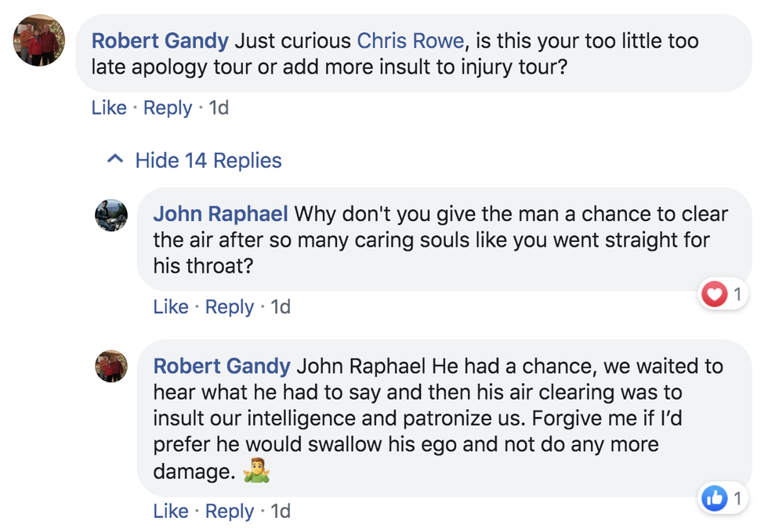Viewport: 768px width, 532px height.
Task: Open Robert Gandy's name link on top comment
Action: [x=161, y=40]
